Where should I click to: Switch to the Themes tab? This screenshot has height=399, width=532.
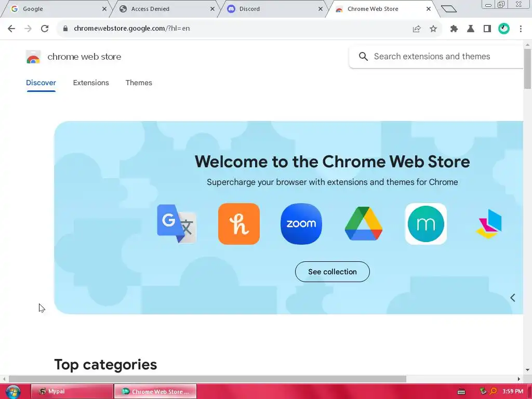pyautogui.click(x=139, y=83)
